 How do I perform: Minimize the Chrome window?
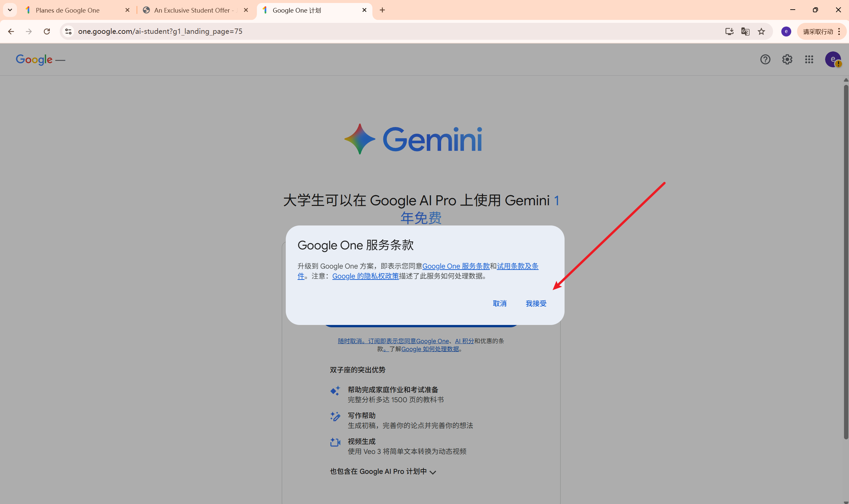click(793, 10)
